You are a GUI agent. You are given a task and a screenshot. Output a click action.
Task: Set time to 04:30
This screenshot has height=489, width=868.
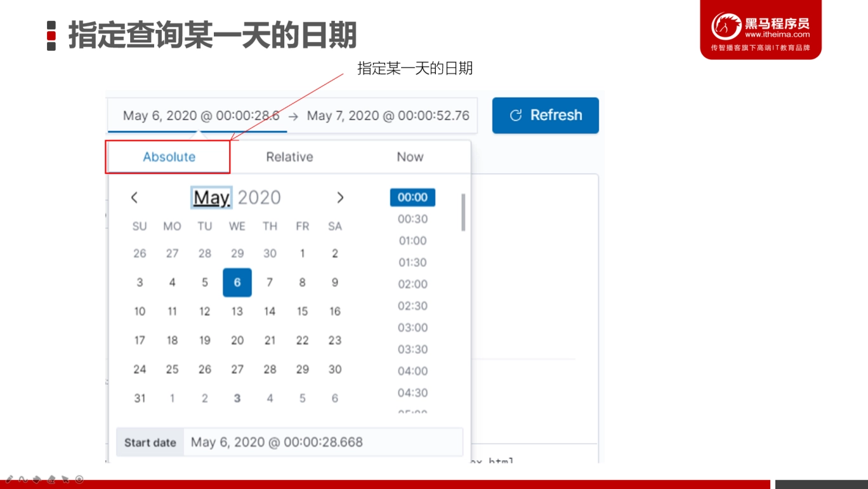(x=412, y=392)
